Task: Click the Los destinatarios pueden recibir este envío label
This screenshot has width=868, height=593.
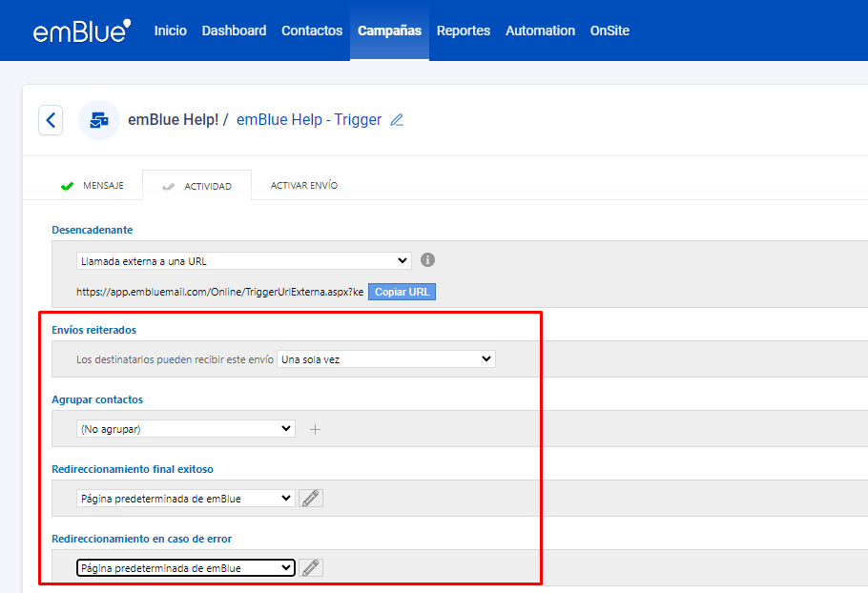Action: tap(175, 359)
